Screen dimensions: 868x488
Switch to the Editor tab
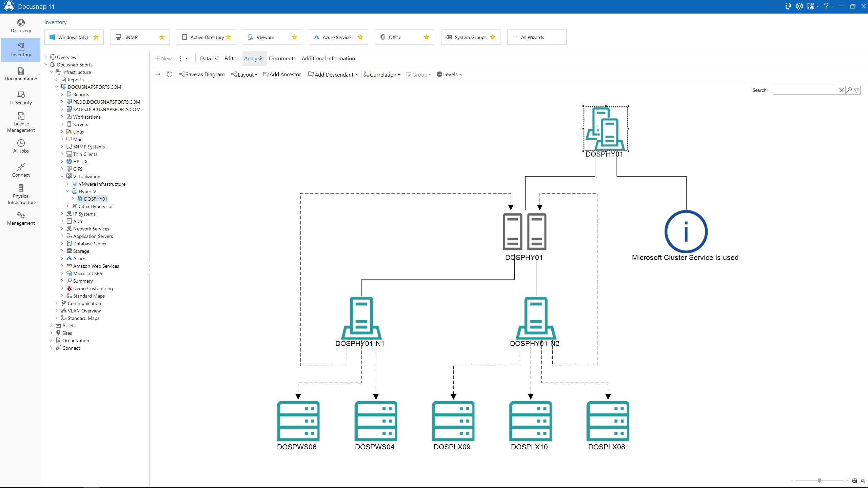(x=231, y=58)
